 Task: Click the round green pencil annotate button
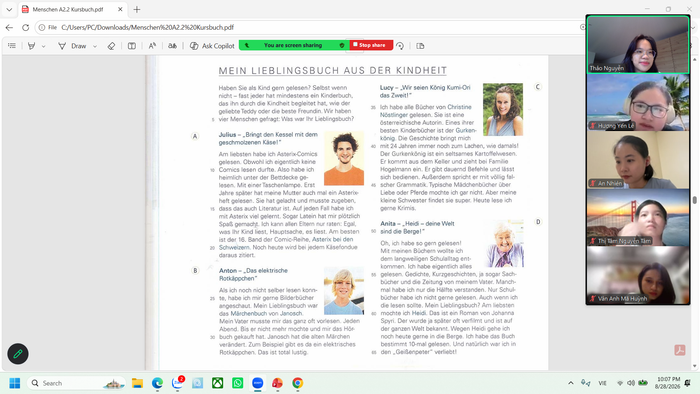click(x=18, y=354)
